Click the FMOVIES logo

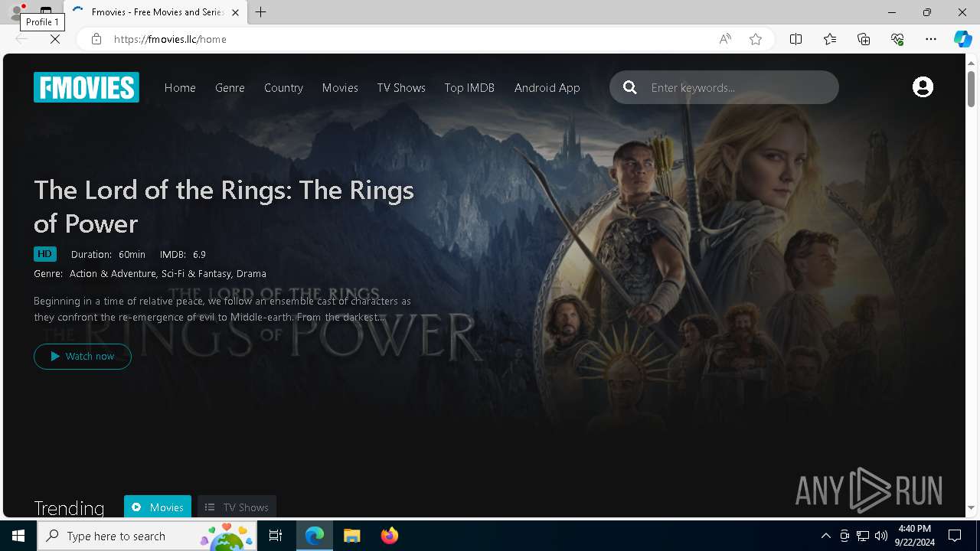pos(87,87)
